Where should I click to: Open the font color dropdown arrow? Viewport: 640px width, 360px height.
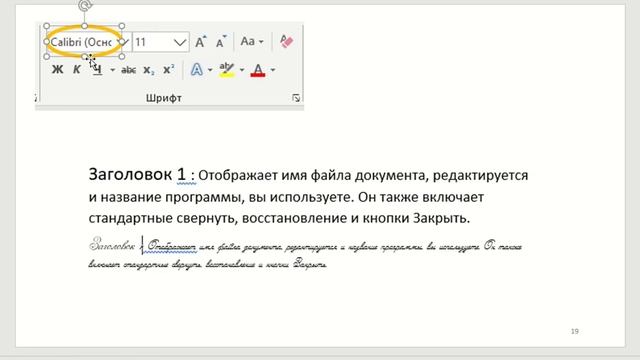tap(273, 70)
